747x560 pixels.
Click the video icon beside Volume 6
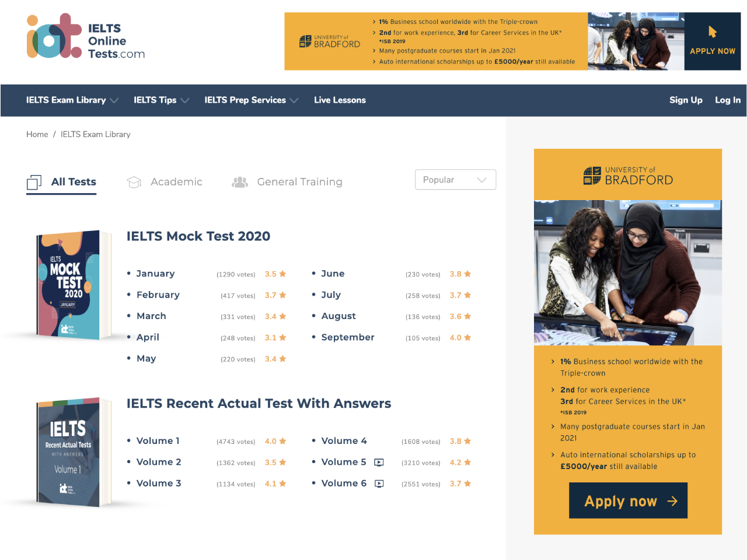tap(379, 484)
